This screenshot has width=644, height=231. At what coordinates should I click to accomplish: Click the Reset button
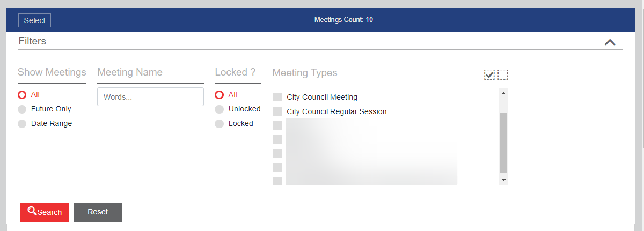pyautogui.click(x=98, y=212)
